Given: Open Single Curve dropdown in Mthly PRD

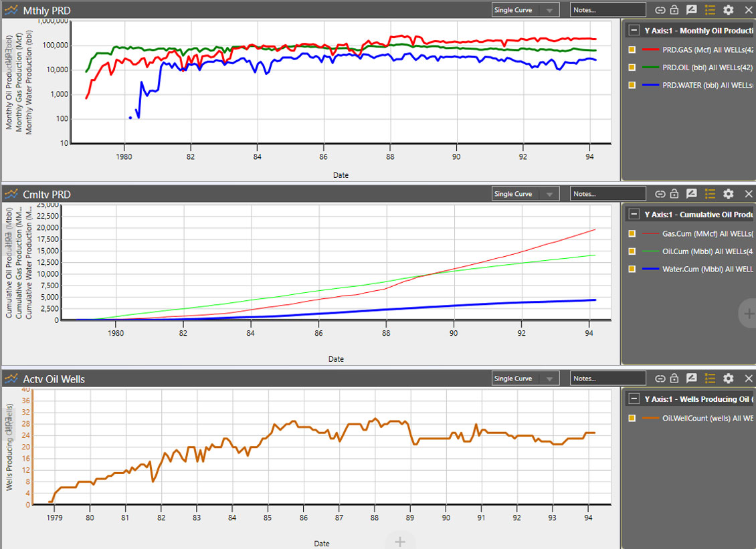Looking at the screenshot, I should click(525, 10).
